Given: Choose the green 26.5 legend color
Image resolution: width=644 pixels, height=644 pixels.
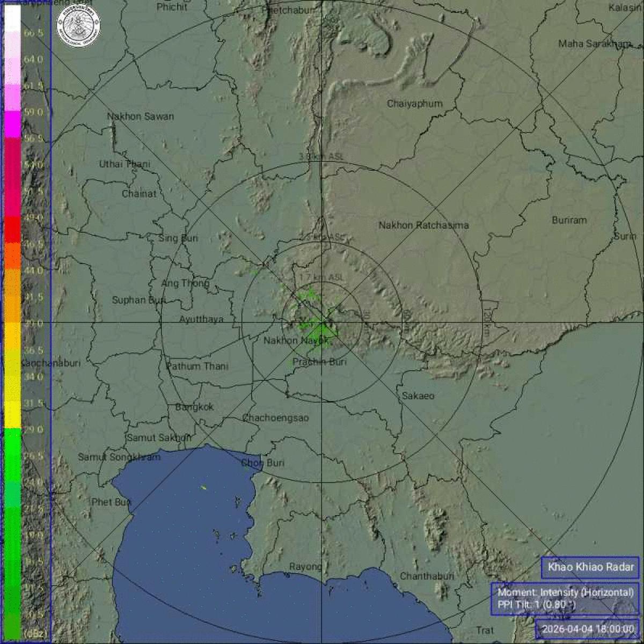Looking at the screenshot, I should click(x=13, y=455).
